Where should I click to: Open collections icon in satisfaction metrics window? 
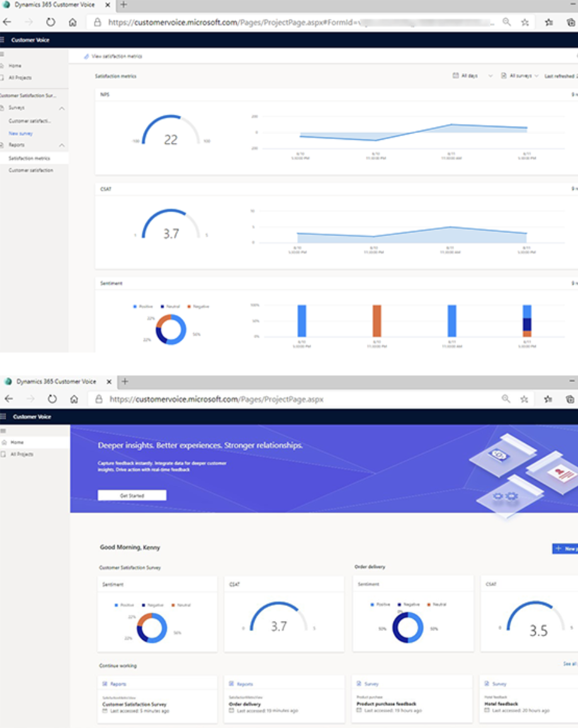pos(571,22)
